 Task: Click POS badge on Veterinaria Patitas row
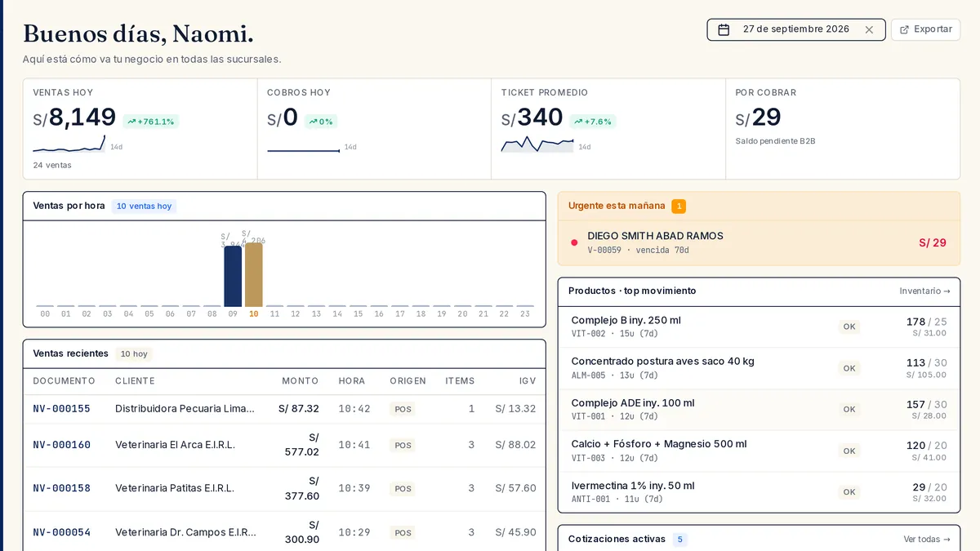coord(403,489)
